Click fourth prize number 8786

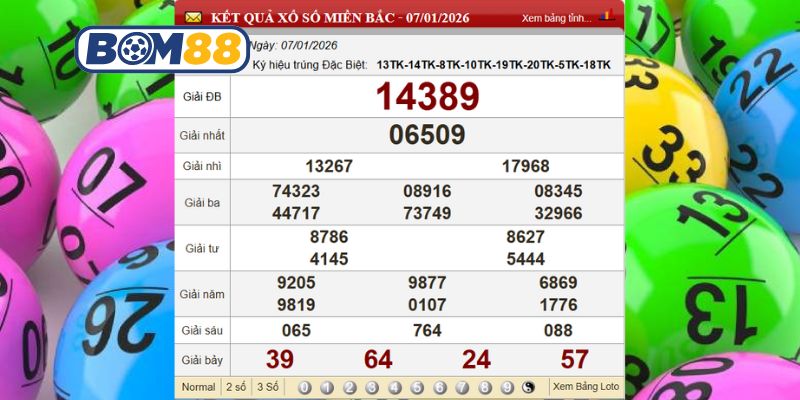pyautogui.click(x=329, y=237)
